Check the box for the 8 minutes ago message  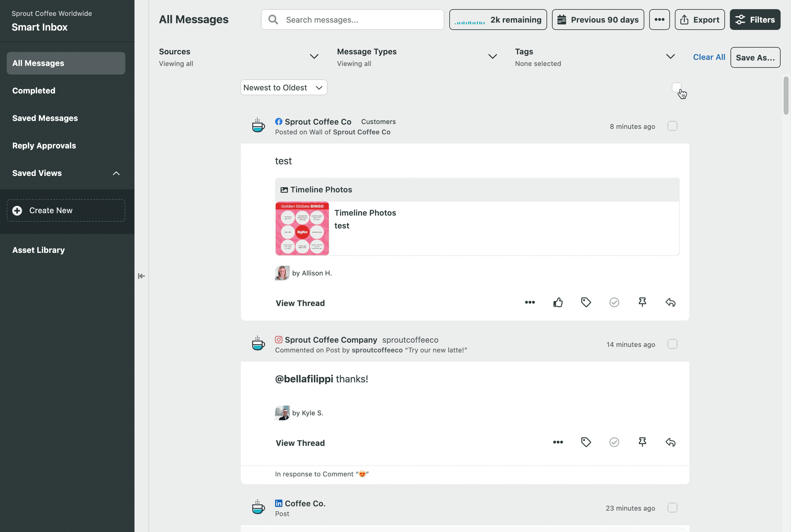pyautogui.click(x=672, y=126)
